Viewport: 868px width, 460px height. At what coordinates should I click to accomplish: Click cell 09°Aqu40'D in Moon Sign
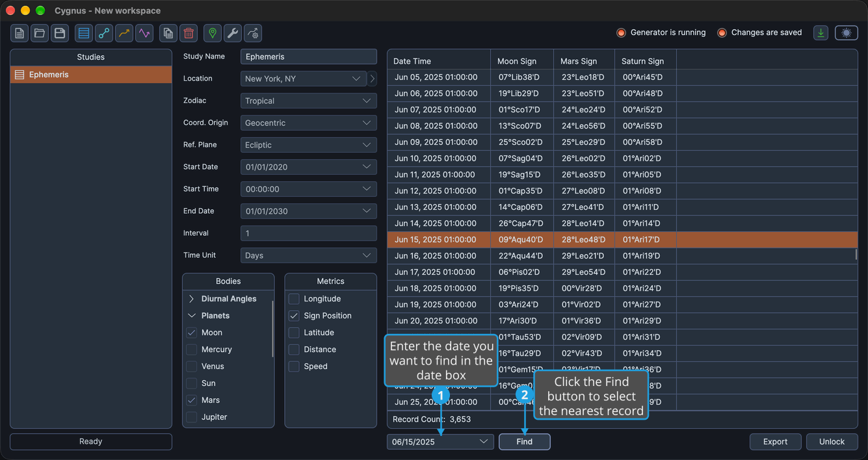tap(522, 240)
